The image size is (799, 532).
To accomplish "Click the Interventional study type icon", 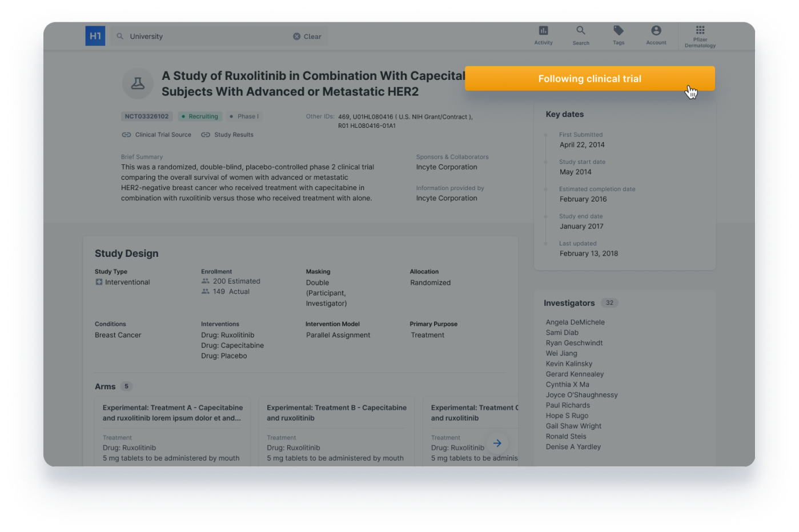I will tap(99, 282).
